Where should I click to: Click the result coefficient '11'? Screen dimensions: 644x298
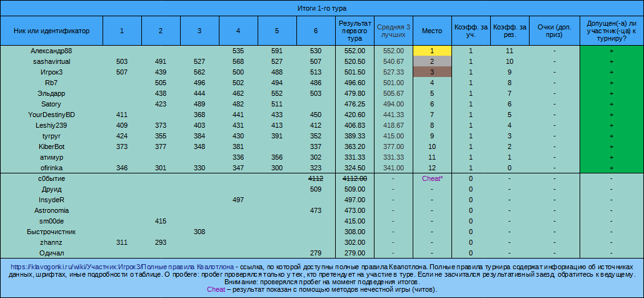tap(510, 51)
